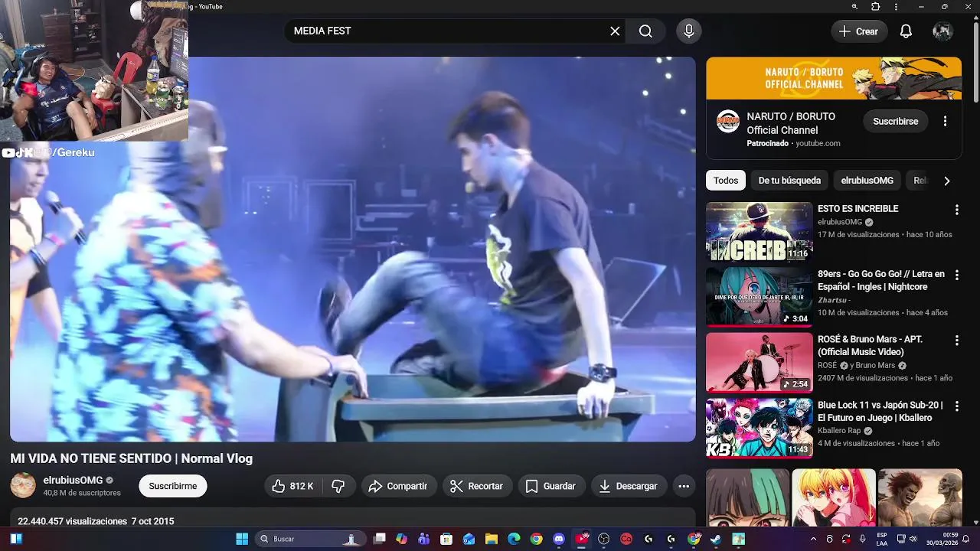Open more actions menu below video
Image resolution: width=980 pixels, height=551 pixels.
pyautogui.click(x=684, y=486)
